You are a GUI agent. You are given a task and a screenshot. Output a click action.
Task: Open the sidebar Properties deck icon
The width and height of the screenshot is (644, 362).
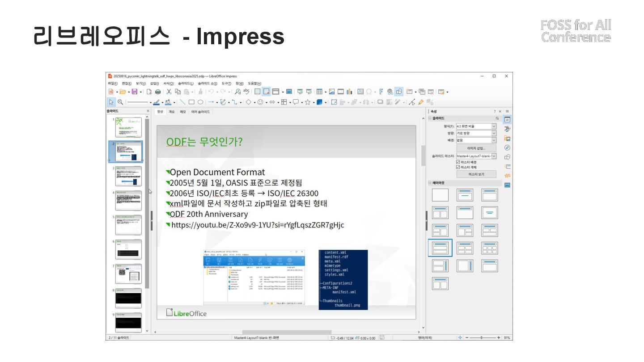click(x=507, y=119)
